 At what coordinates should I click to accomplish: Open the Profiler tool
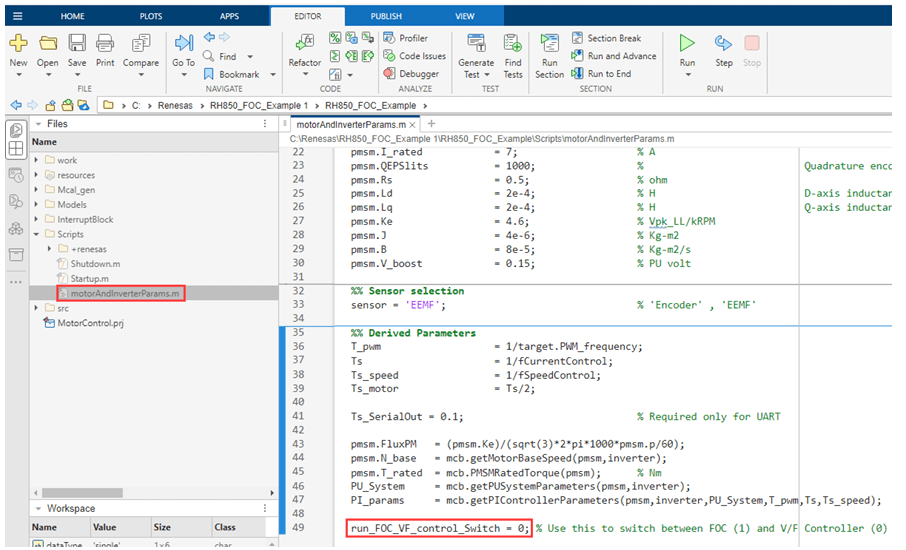click(x=412, y=38)
